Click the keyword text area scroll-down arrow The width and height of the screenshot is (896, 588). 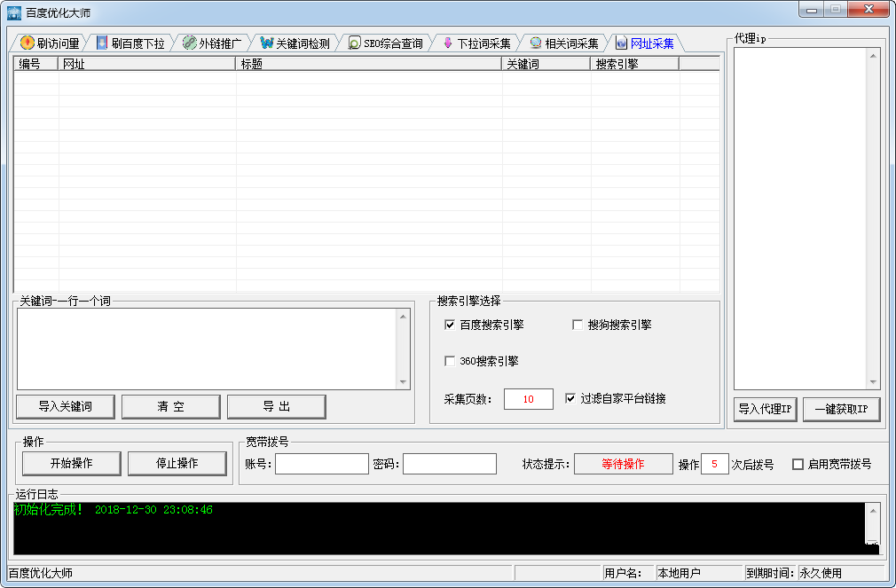coord(403,382)
